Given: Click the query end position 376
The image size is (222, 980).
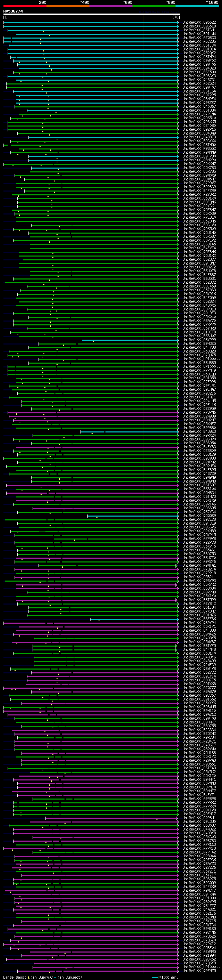Looking at the screenshot, I should point(175,17).
